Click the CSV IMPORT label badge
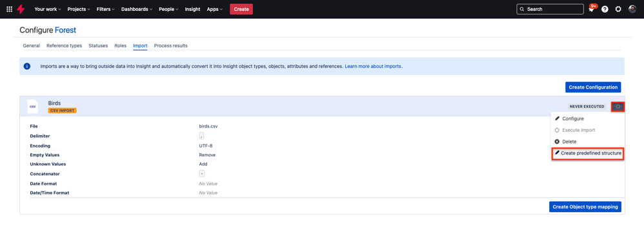The image size is (644, 247). tap(63, 111)
